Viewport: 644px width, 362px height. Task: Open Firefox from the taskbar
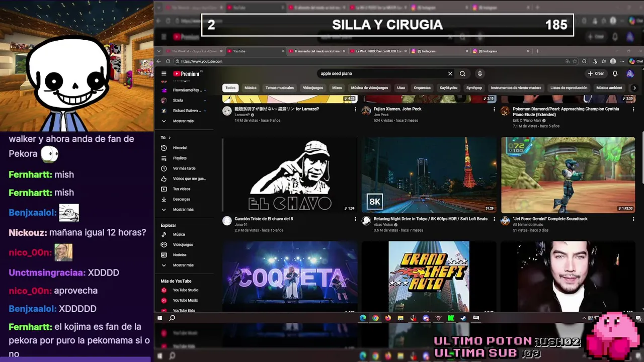(388, 318)
